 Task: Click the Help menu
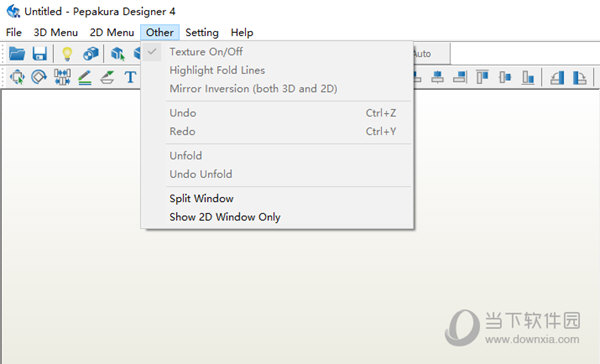242,33
